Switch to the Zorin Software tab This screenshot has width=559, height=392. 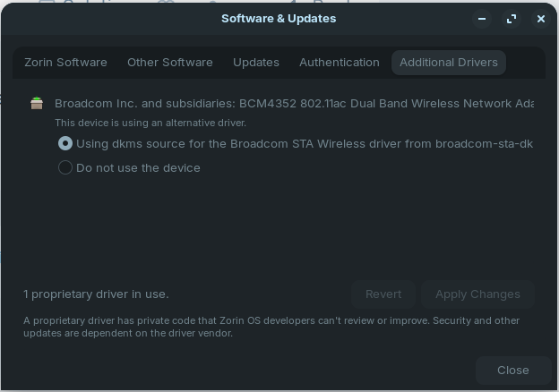click(x=65, y=63)
